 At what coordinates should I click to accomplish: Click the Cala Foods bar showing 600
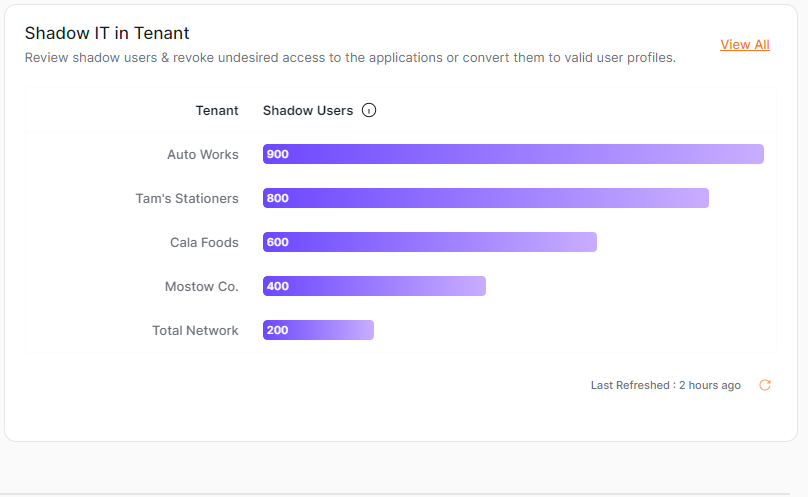(429, 242)
